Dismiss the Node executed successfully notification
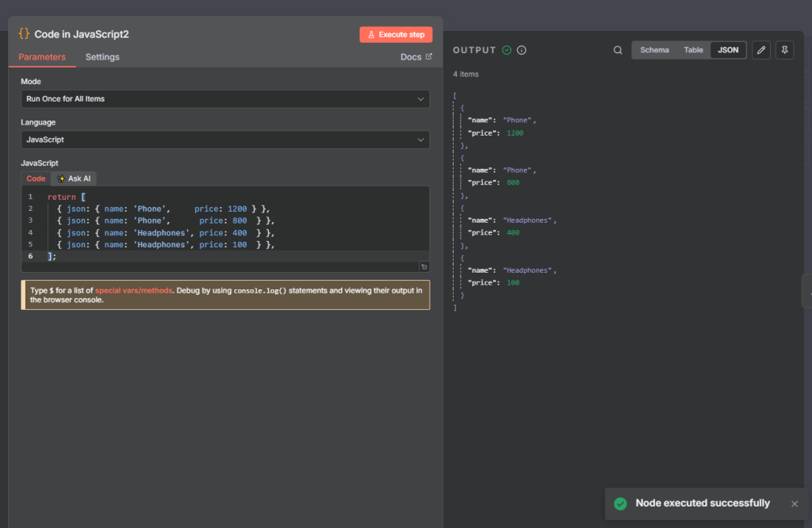The image size is (812, 528). (x=795, y=503)
